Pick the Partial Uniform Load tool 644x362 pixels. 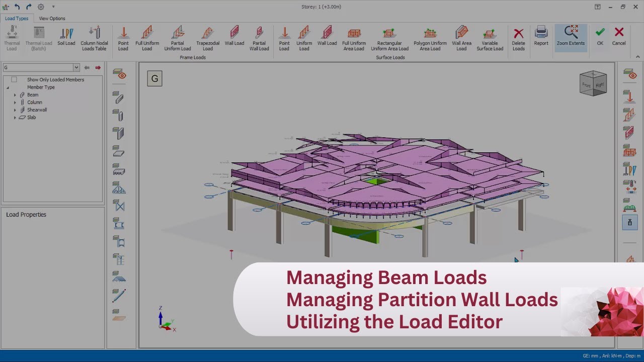pyautogui.click(x=178, y=39)
